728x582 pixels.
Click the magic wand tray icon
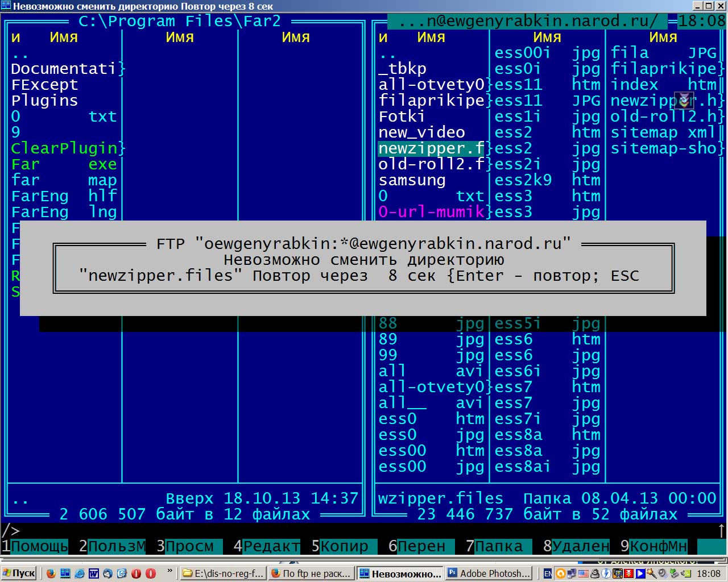point(651,573)
